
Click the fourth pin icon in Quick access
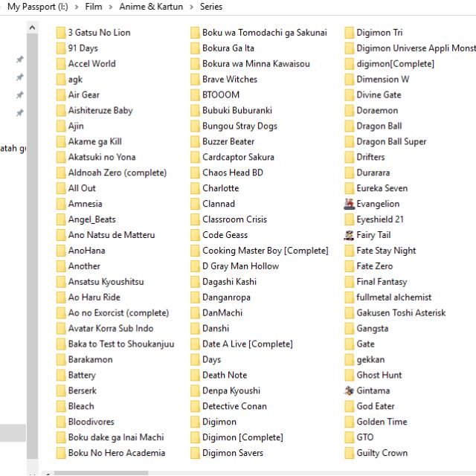[x=20, y=113]
